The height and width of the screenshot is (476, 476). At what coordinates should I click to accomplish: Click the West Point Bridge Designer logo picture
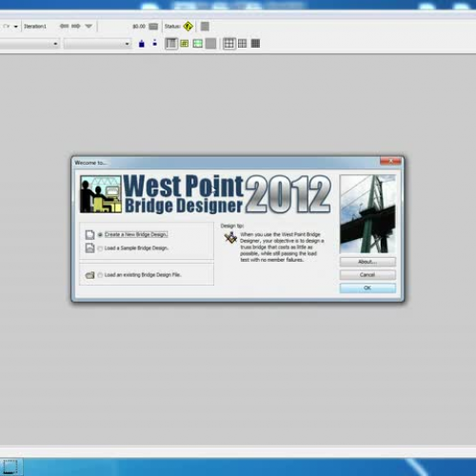[101, 194]
